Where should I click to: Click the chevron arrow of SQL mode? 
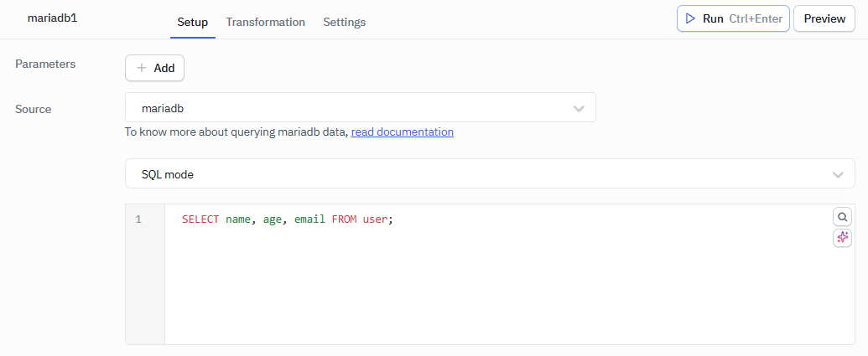point(836,174)
